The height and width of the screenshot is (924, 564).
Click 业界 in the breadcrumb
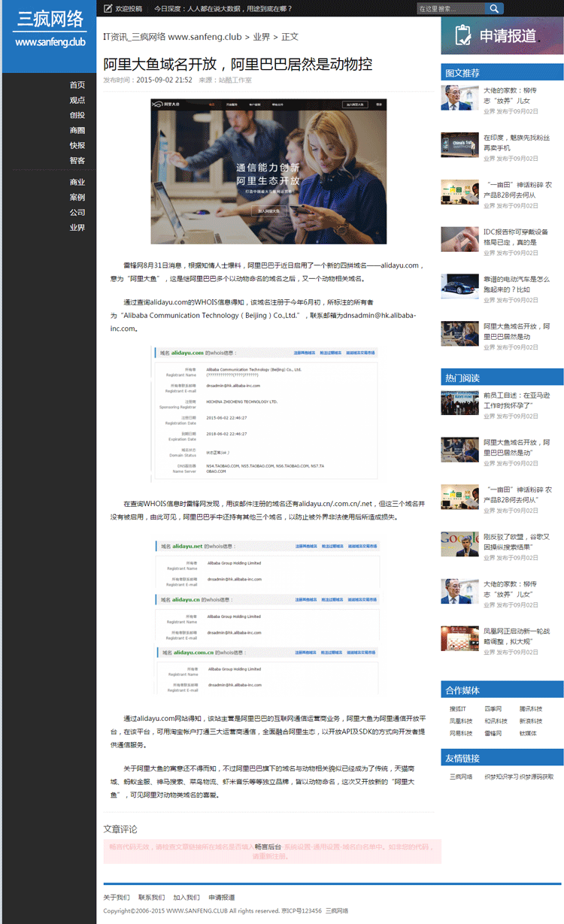(x=262, y=37)
